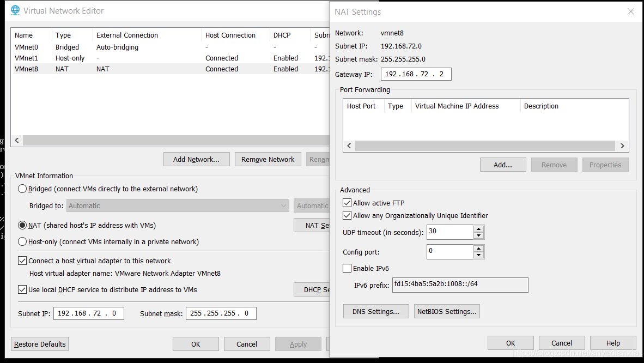
Task: Click the Properties port forwarding button
Action: 605,165
